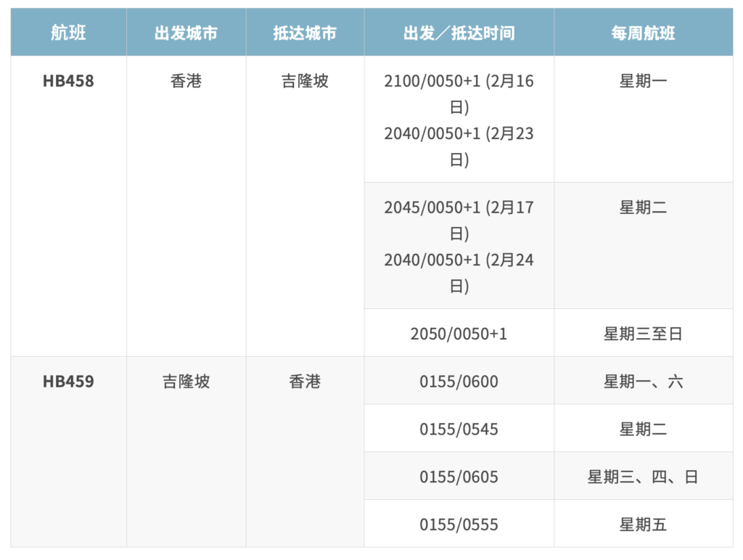Select the 星期三、四、日 schedule cell
The height and width of the screenshot is (560, 743).
click(x=643, y=477)
